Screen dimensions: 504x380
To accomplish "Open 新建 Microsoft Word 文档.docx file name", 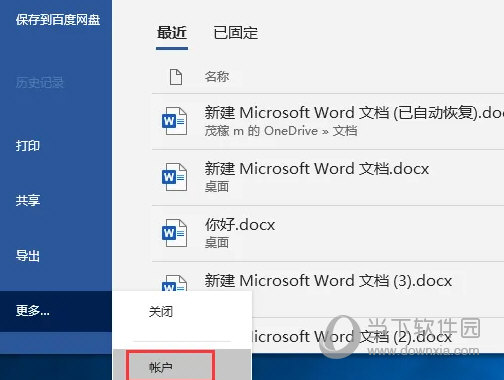I will coord(317,169).
